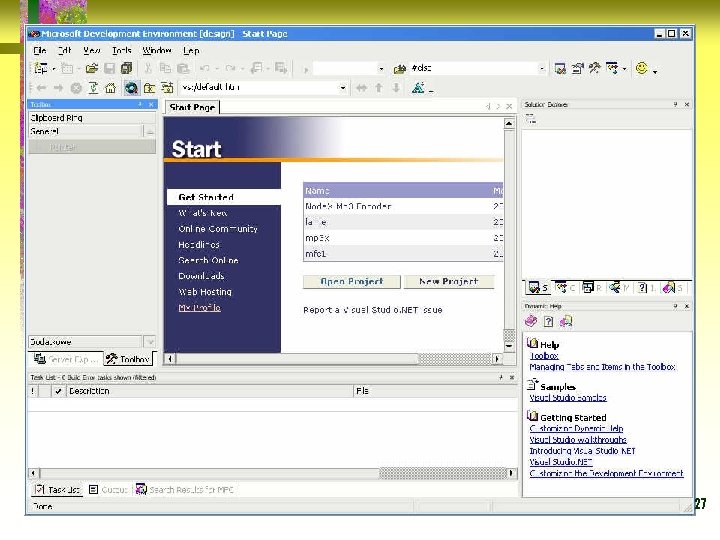
Task: Click the web Forward arrow icon
Action: coord(58,88)
